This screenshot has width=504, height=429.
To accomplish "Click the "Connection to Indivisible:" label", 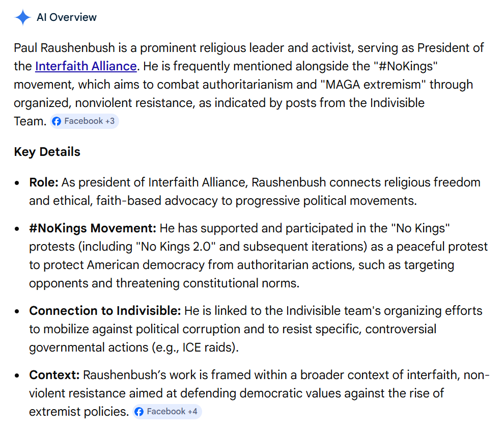I will (x=105, y=311).
